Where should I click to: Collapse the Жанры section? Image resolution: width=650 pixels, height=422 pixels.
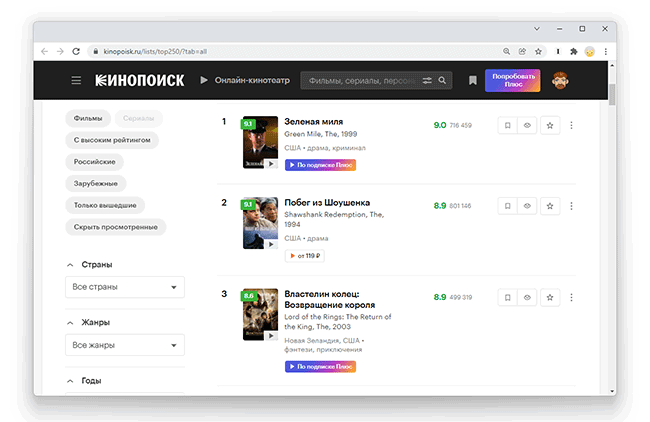tap(70, 323)
